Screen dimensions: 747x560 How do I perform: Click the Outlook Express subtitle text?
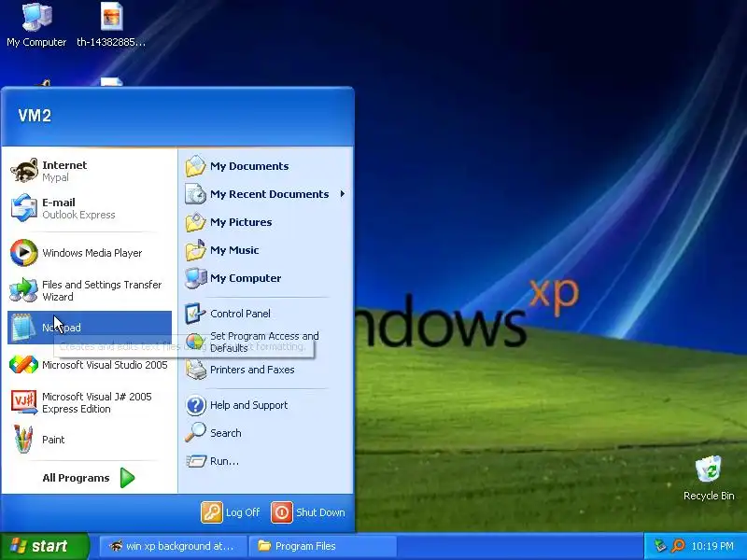78,215
